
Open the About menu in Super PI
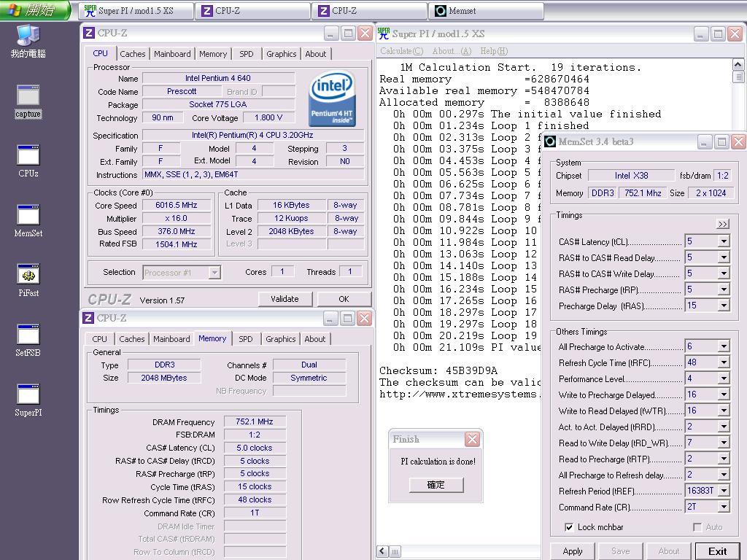[x=451, y=51]
